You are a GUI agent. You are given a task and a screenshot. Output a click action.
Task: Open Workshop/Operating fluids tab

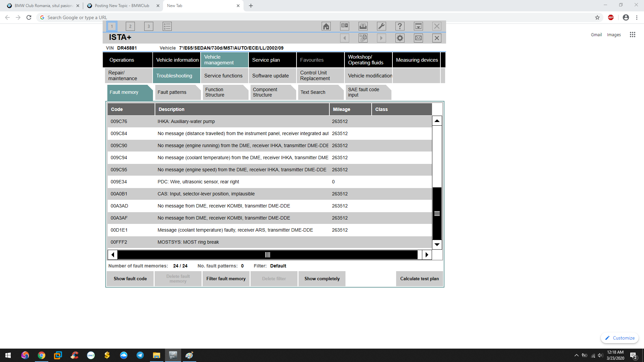tap(368, 60)
